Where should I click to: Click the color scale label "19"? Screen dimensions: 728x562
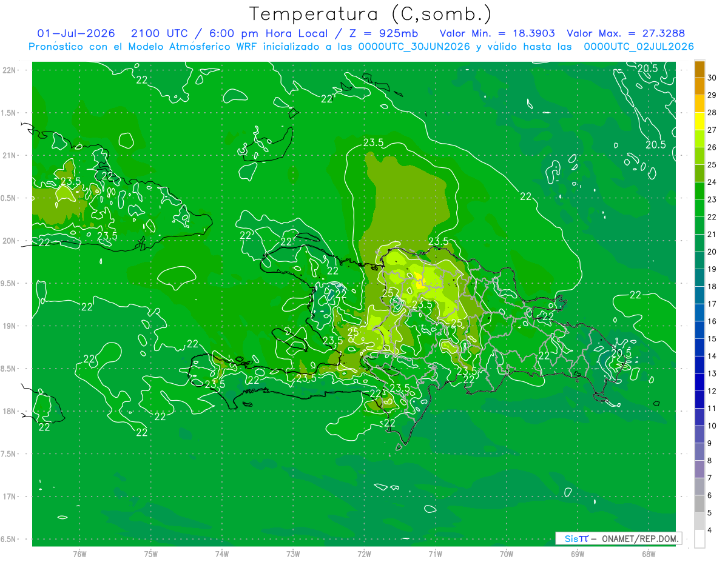tap(712, 269)
